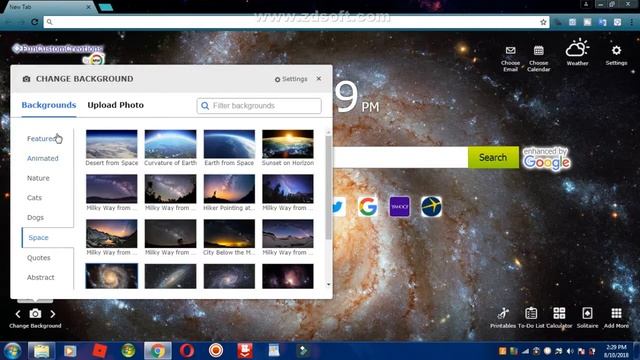
Task: Open Settings in Change Background panel
Action: click(291, 79)
